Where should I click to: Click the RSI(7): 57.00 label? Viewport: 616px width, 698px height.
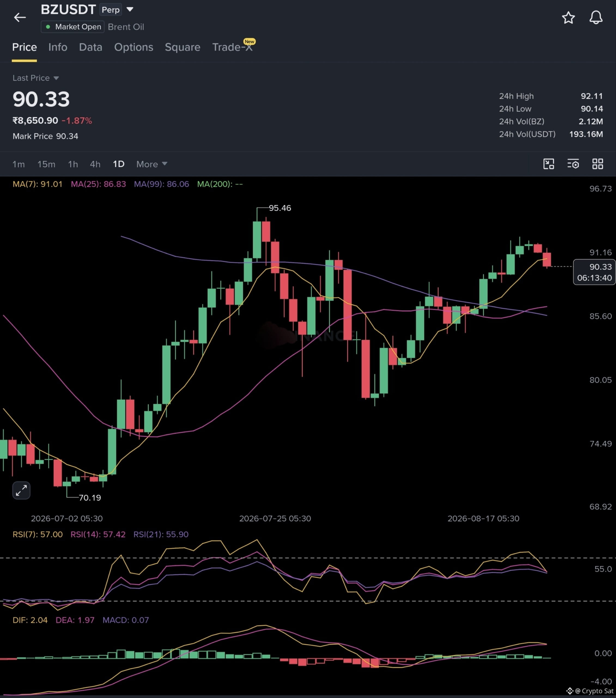pos(38,534)
